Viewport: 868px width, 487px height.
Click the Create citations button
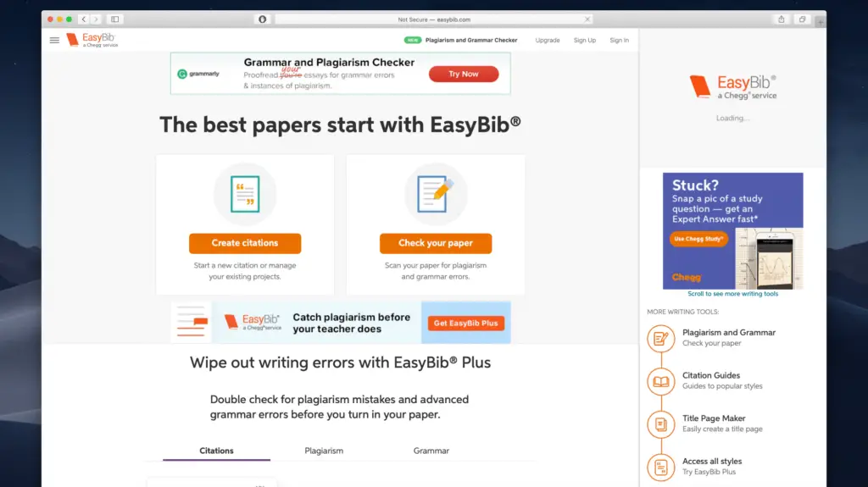click(x=245, y=243)
